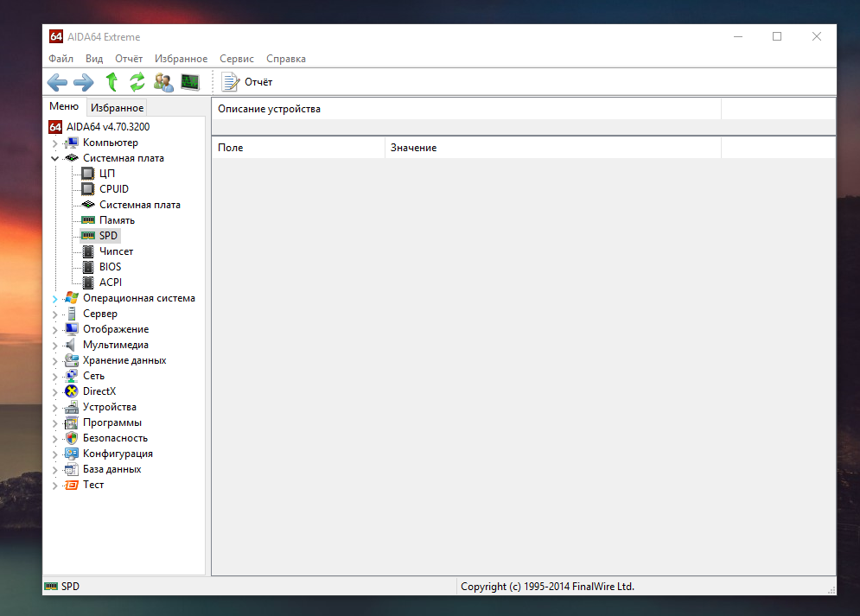
Task: Expand the Операционная система node
Action: (x=55, y=299)
